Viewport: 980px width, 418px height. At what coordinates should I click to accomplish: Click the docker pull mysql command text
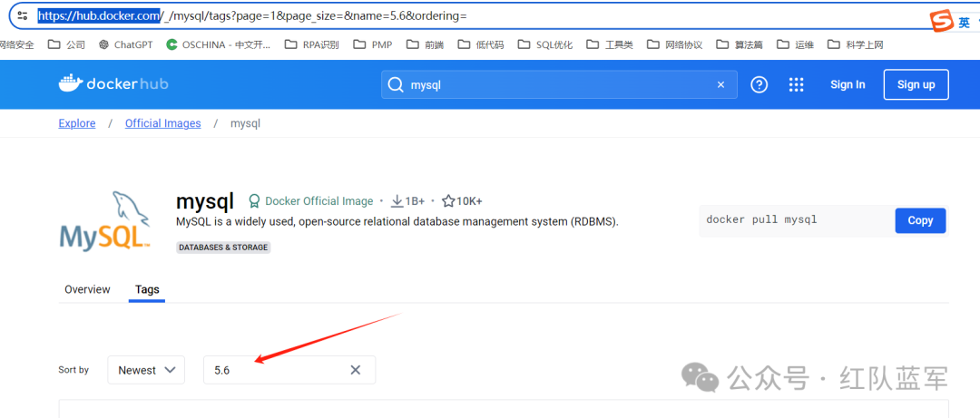[761, 220]
